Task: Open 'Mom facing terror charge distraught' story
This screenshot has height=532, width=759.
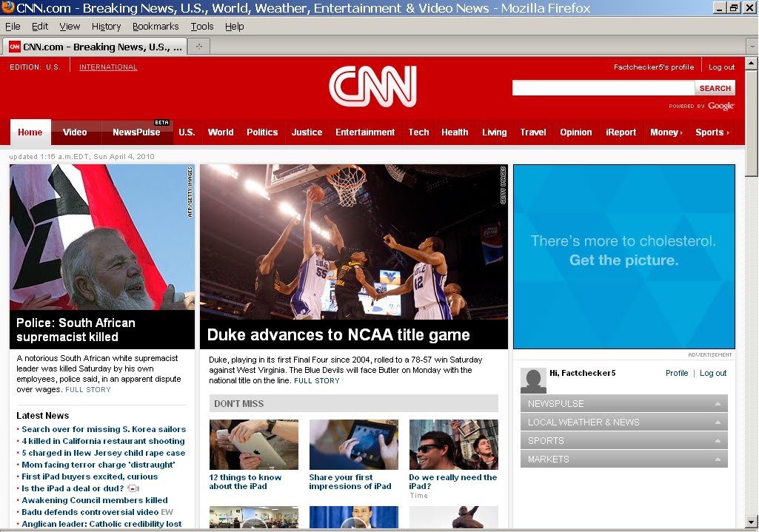Action: 98,465
